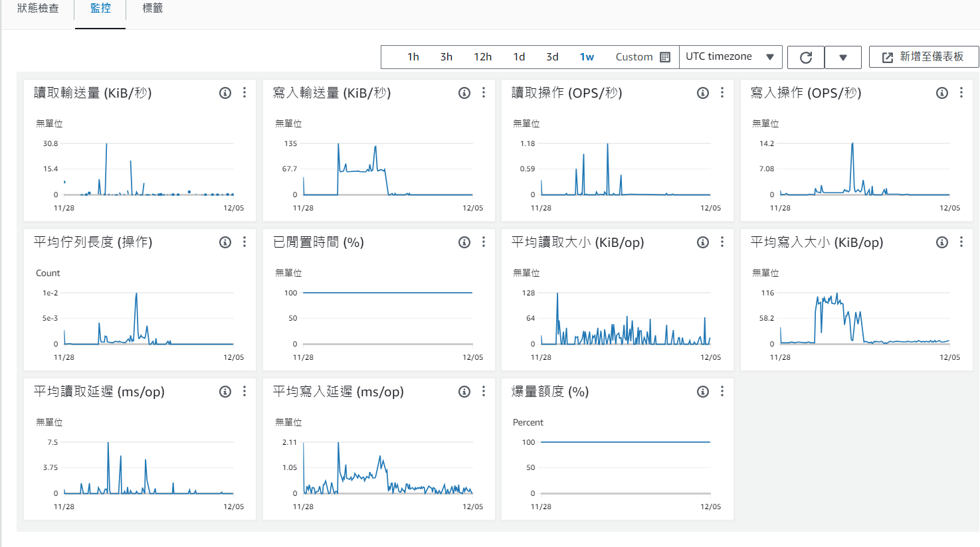Switch to the 狀態檢查 tab
The height and width of the screenshot is (547, 980).
click(38, 9)
